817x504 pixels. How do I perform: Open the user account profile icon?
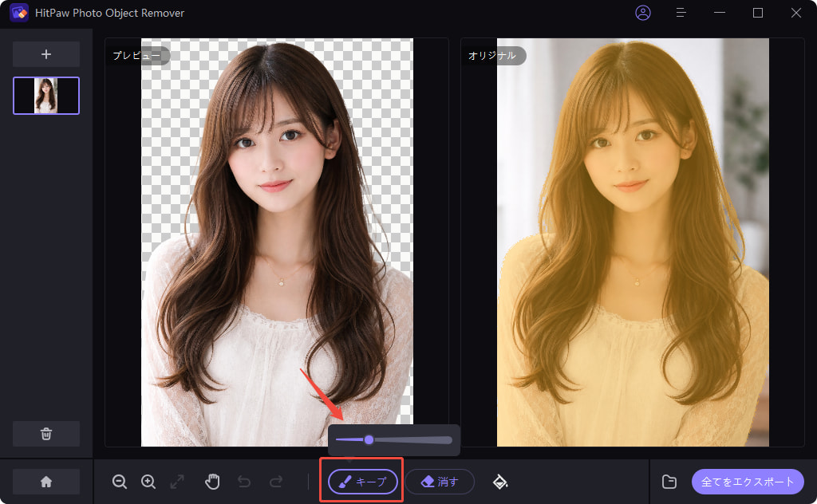[642, 13]
